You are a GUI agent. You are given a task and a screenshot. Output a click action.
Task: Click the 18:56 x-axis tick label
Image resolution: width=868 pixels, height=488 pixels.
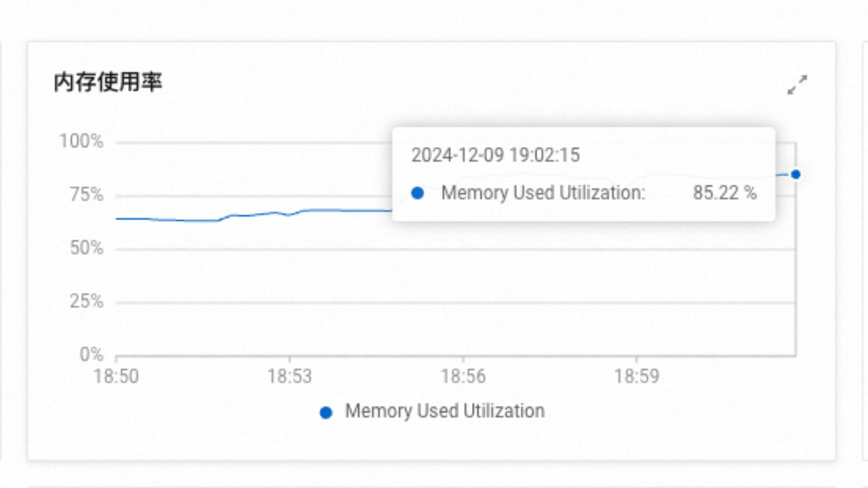tap(463, 376)
